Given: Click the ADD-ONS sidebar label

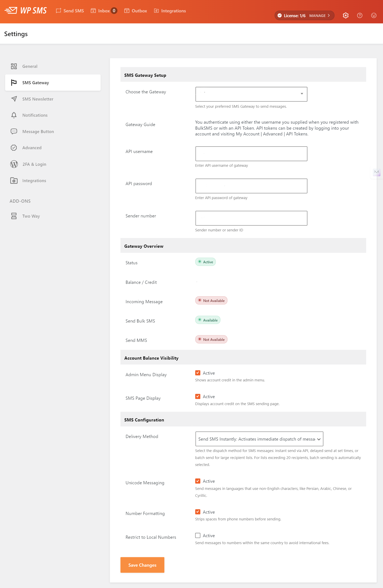Looking at the screenshot, I should click(x=20, y=201).
